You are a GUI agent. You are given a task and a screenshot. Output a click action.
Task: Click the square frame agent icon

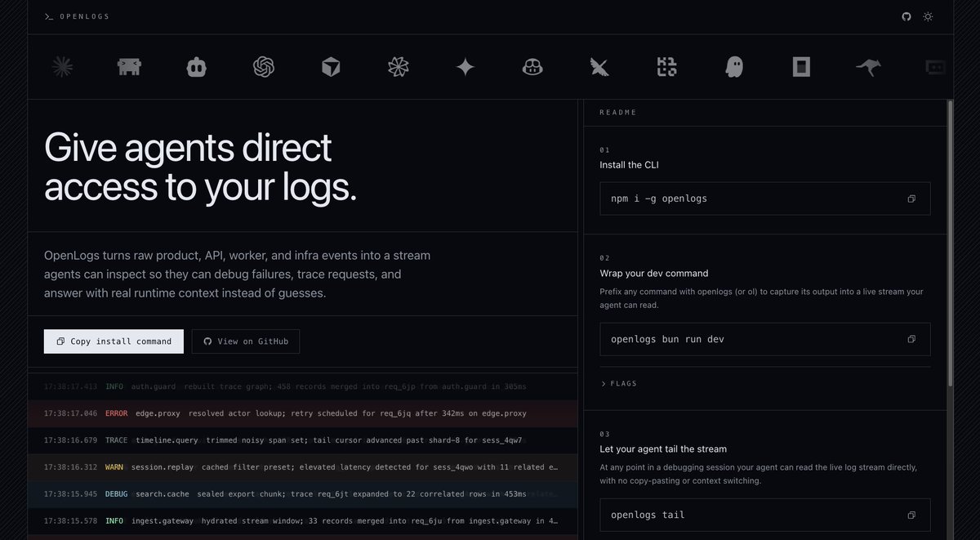801,67
